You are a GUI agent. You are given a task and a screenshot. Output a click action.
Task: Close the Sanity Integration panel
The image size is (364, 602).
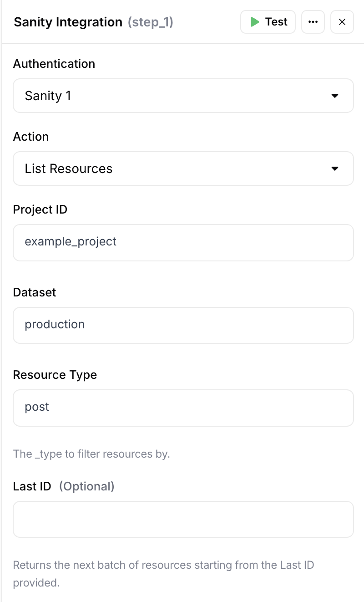click(342, 22)
